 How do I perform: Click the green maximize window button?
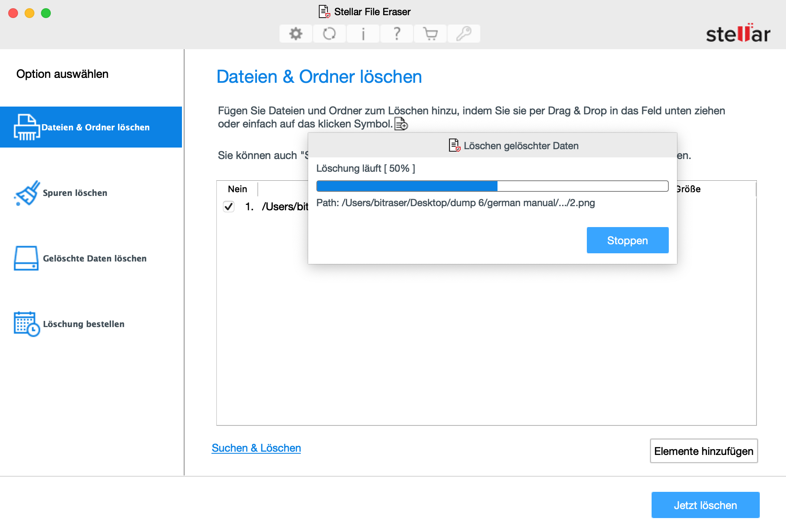point(46,13)
